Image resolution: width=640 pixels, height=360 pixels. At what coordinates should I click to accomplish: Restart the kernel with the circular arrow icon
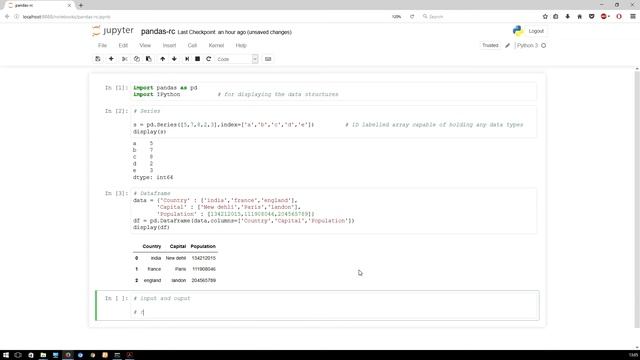[x=209, y=59]
